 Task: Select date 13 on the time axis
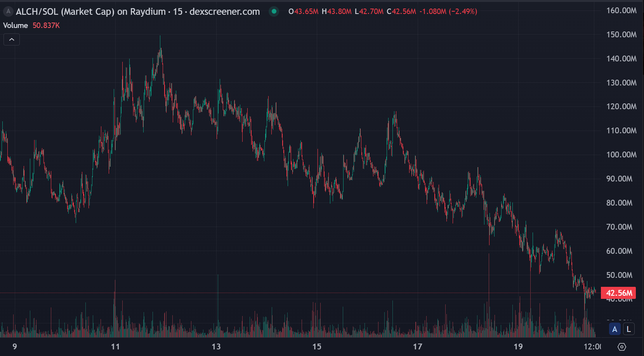(x=216, y=347)
